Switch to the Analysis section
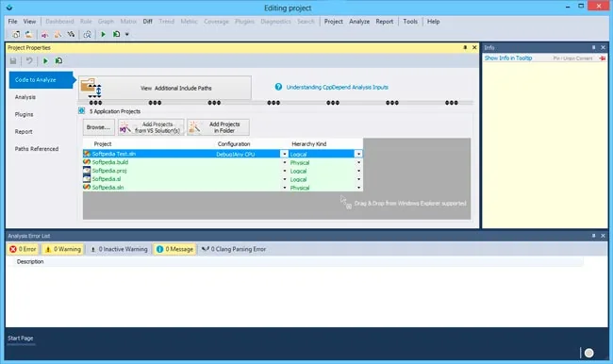 tap(25, 97)
